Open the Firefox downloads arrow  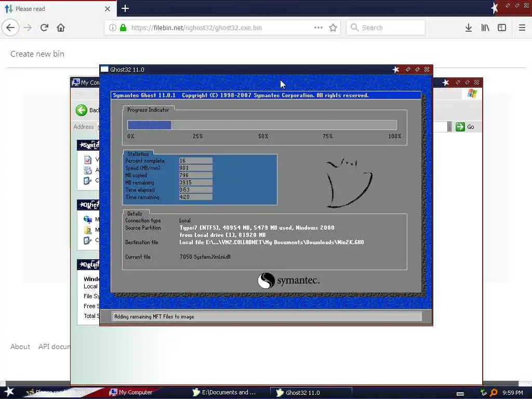point(468,28)
